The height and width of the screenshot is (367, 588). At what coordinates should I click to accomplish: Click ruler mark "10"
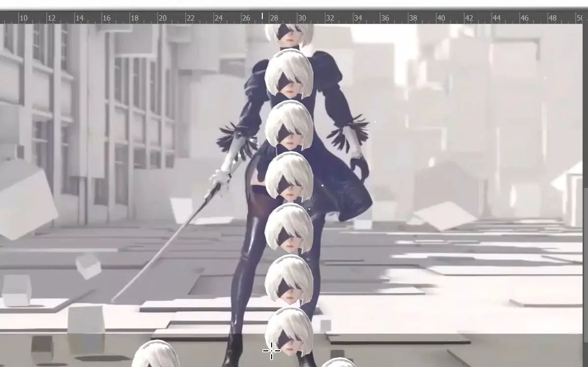point(23,18)
